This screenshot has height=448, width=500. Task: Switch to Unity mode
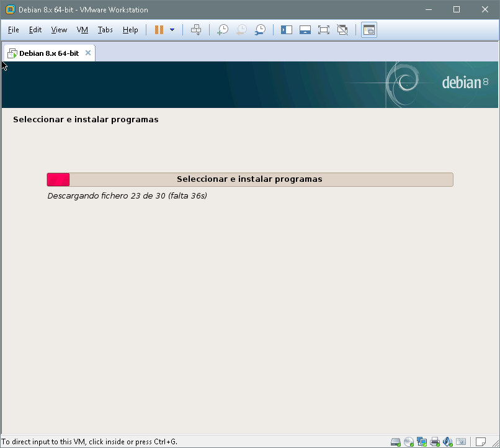pyautogui.click(x=342, y=30)
